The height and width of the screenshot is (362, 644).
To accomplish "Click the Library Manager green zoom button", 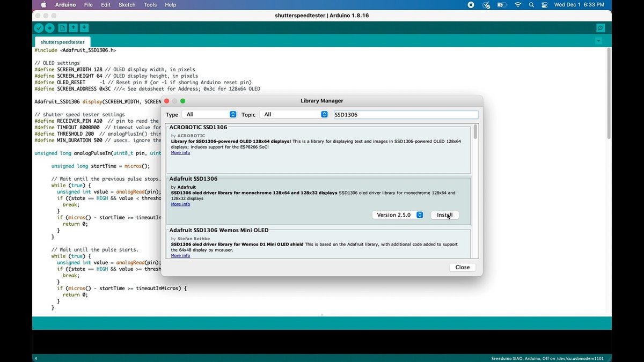I will (182, 101).
